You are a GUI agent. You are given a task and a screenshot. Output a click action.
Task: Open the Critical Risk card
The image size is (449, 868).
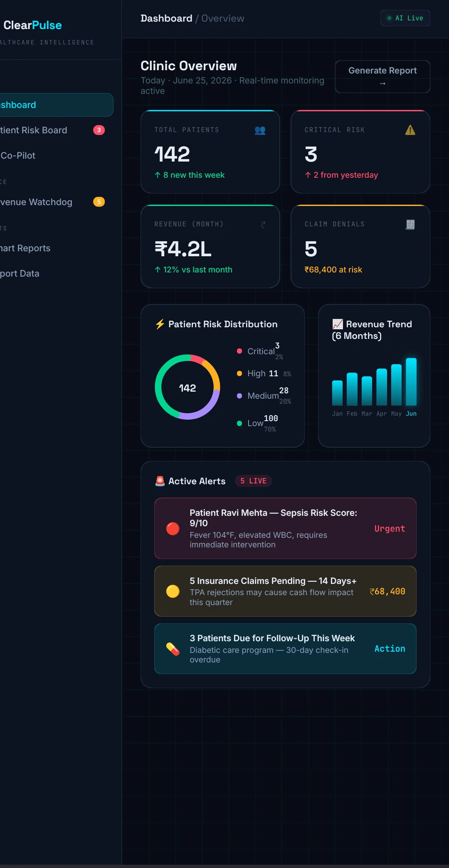pos(360,152)
